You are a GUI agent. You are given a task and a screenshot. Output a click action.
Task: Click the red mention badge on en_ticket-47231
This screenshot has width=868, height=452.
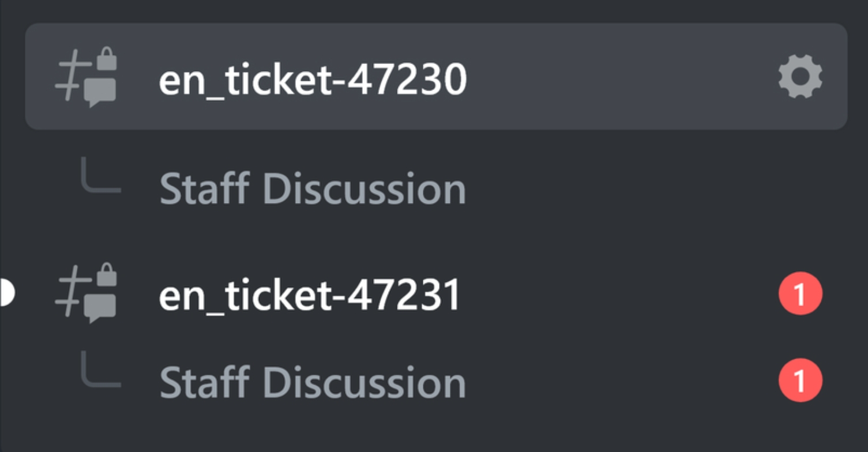800,294
